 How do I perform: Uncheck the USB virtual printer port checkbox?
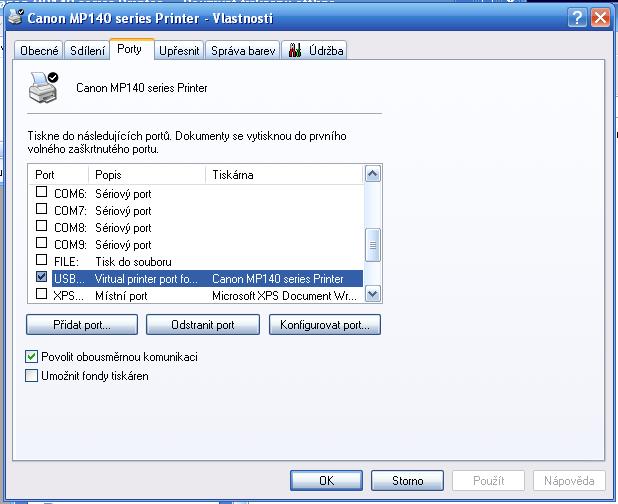(41, 277)
